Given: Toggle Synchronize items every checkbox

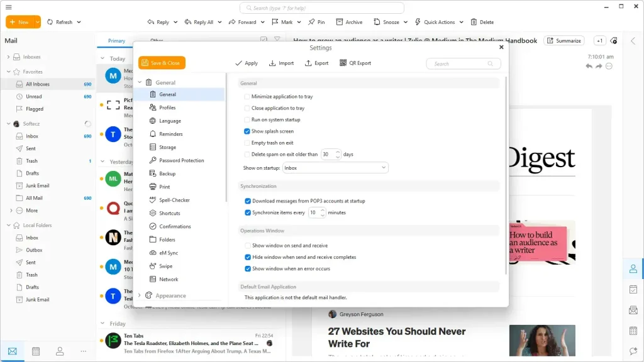Looking at the screenshot, I should point(248,212).
